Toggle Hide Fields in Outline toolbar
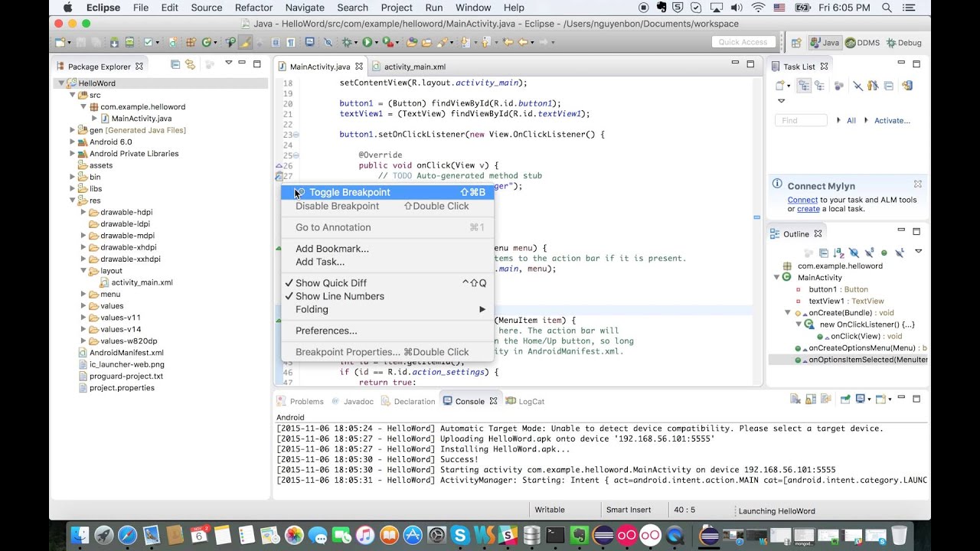980x551 pixels. 854,253
